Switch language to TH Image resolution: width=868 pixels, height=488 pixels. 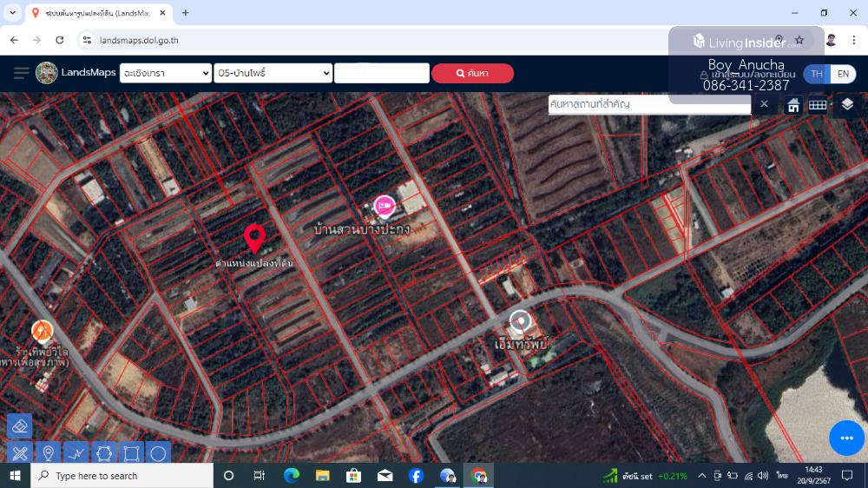pos(816,74)
